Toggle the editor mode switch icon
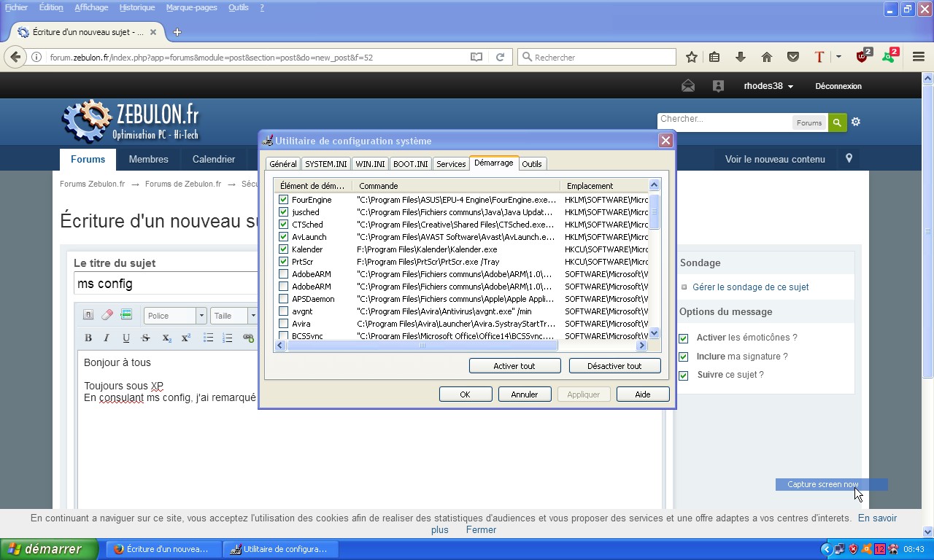934x560 pixels. pos(88,315)
